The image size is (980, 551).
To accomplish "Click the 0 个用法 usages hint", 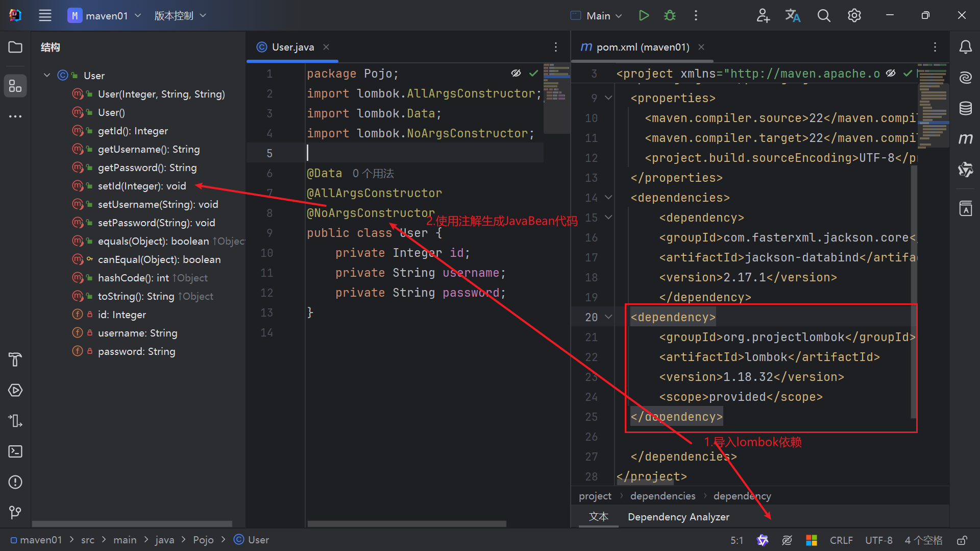I will [x=373, y=174].
